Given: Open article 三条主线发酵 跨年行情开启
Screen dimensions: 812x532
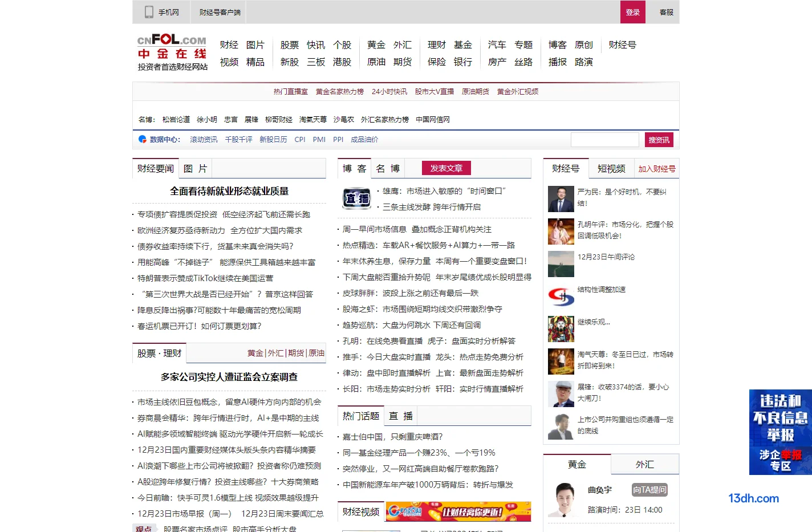Looking at the screenshot, I should pyautogui.click(x=432, y=207).
